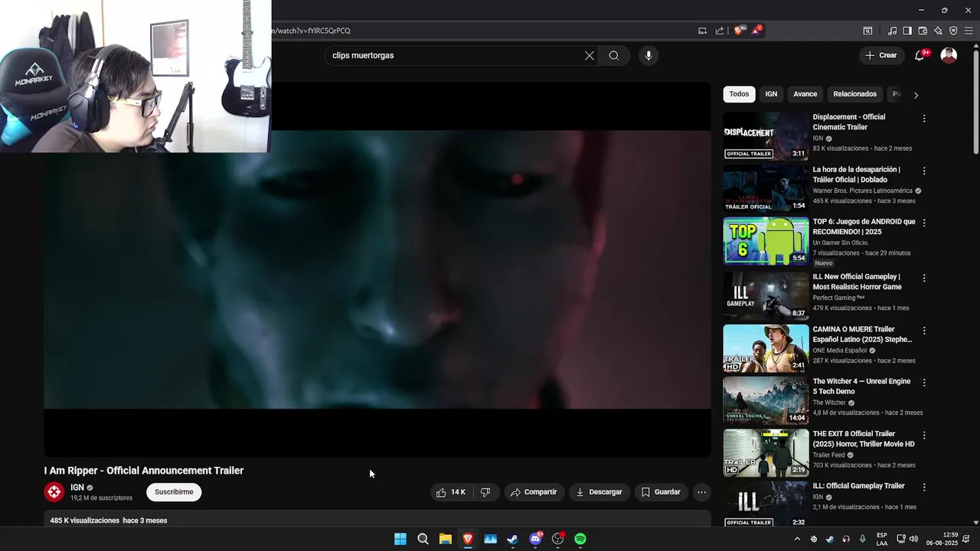Open options for ILL: Official Gameplay Trailer row
The image size is (980, 551).
point(924,487)
